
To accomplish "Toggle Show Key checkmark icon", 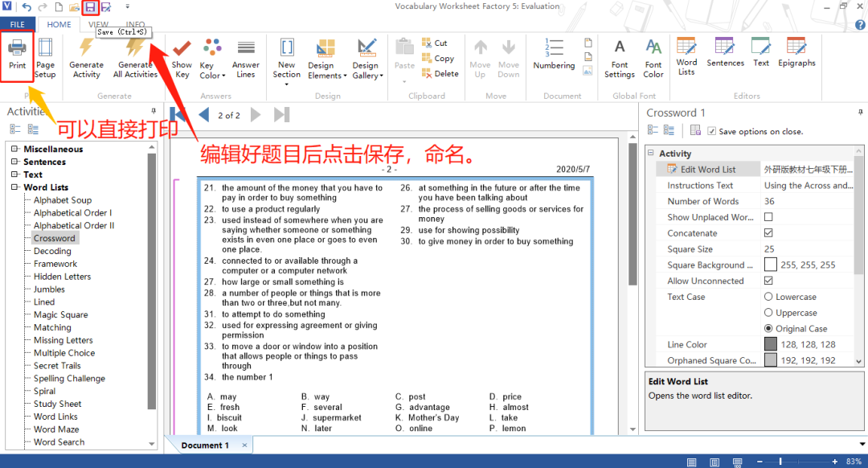I will [182, 49].
